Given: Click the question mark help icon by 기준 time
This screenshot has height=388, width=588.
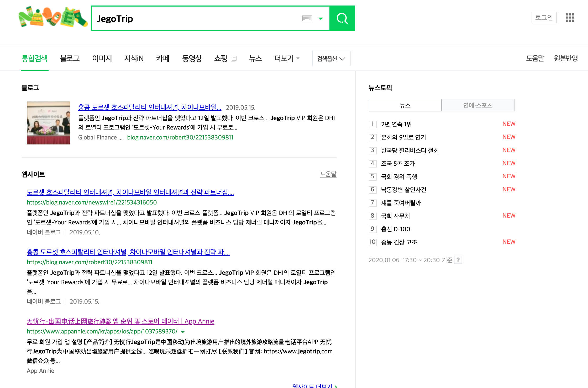Looking at the screenshot, I should [458, 260].
